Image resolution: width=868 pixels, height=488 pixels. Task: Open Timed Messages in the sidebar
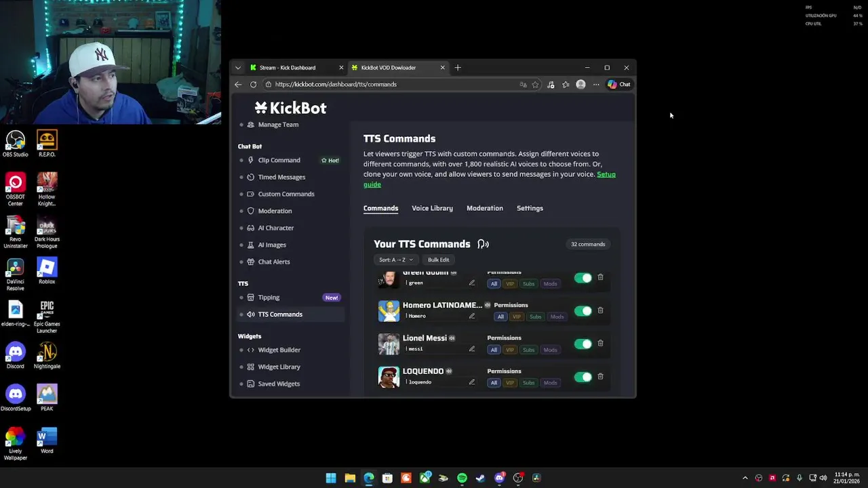click(281, 177)
